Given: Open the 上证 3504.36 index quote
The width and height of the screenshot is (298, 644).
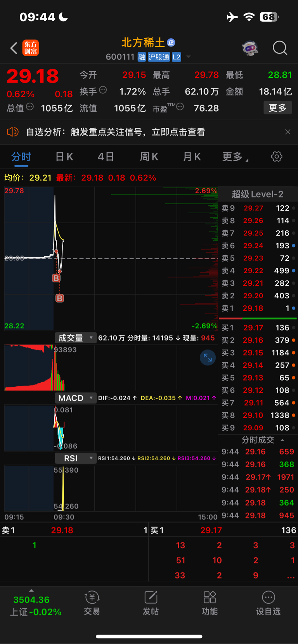Looking at the screenshot, I should coord(35,606).
